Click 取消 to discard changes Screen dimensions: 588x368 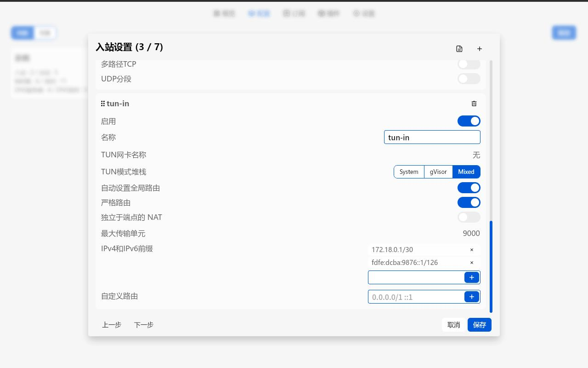454,325
